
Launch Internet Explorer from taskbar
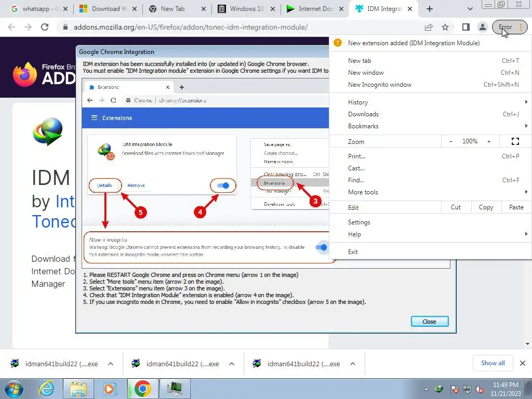(46, 389)
